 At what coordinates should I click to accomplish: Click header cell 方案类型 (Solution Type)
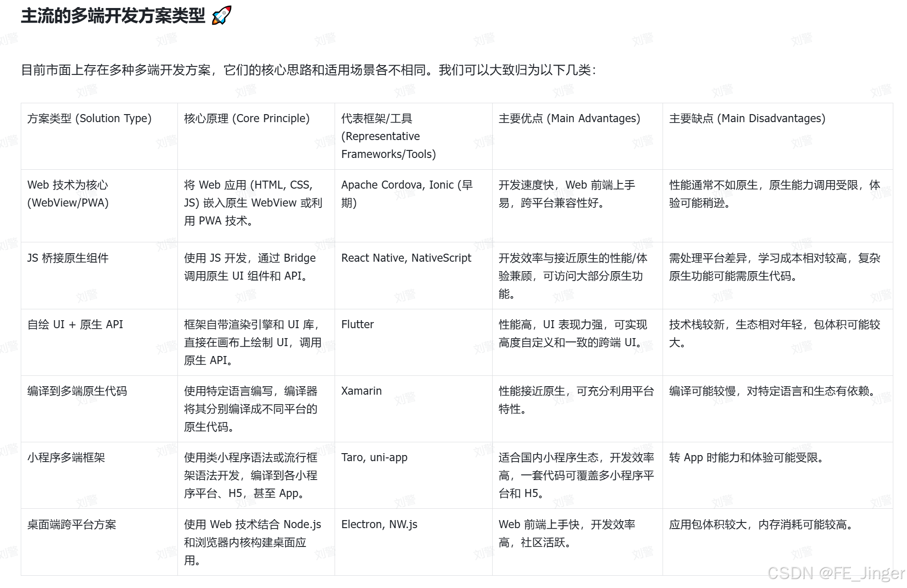99,136
